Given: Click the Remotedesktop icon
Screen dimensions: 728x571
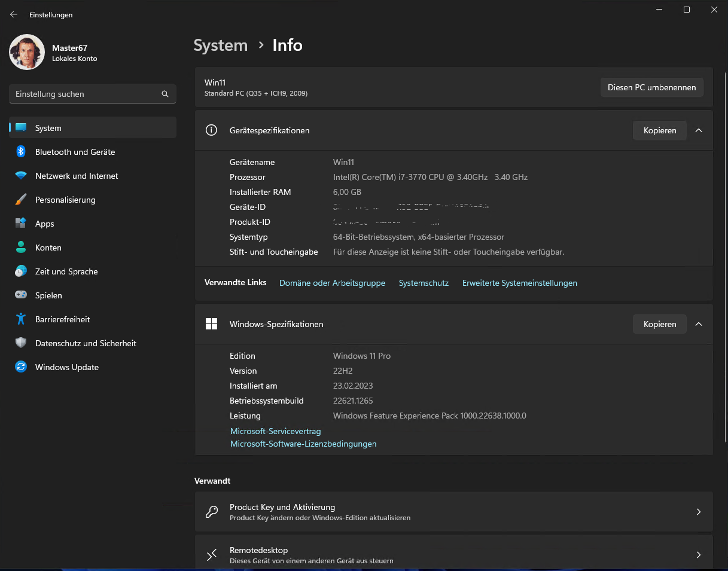Looking at the screenshot, I should 212,555.
